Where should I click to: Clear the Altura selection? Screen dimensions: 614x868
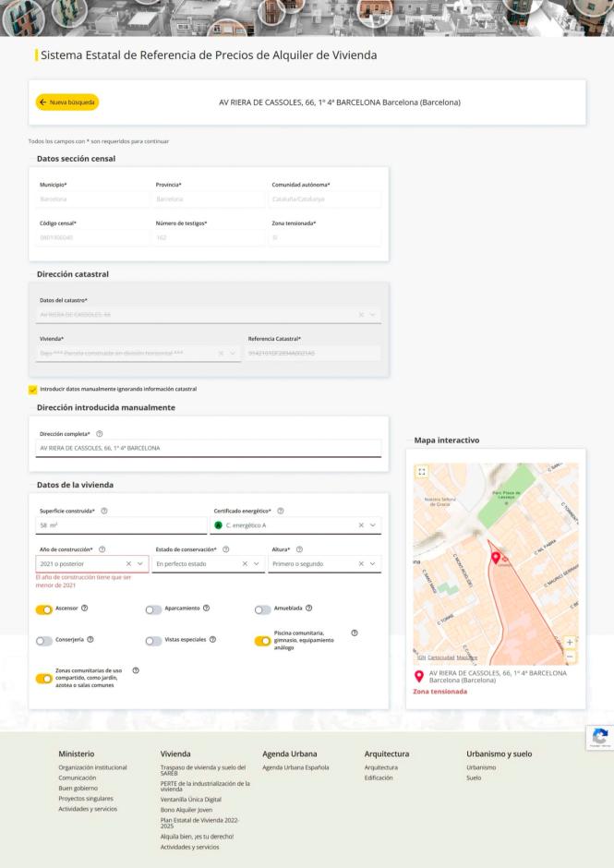click(361, 564)
